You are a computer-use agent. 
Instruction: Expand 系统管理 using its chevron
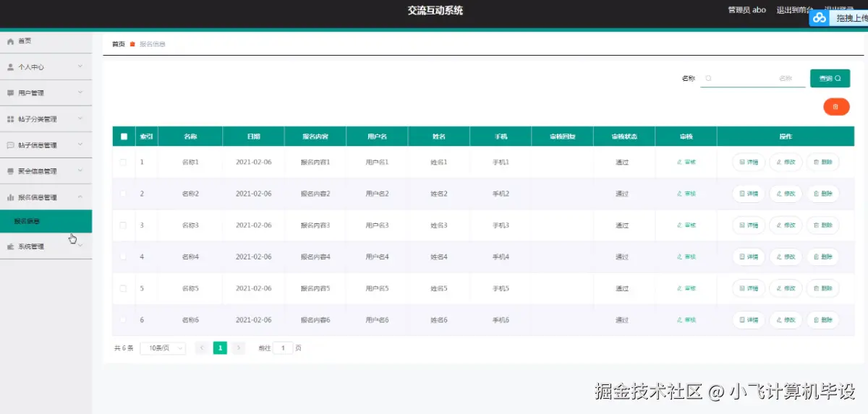(x=80, y=246)
